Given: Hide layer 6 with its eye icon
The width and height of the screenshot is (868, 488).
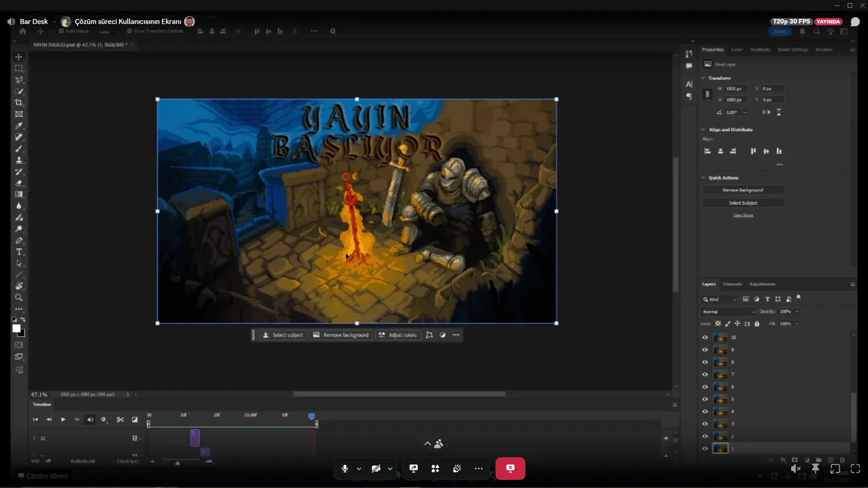Looking at the screenshot, I should pos(705,387).
